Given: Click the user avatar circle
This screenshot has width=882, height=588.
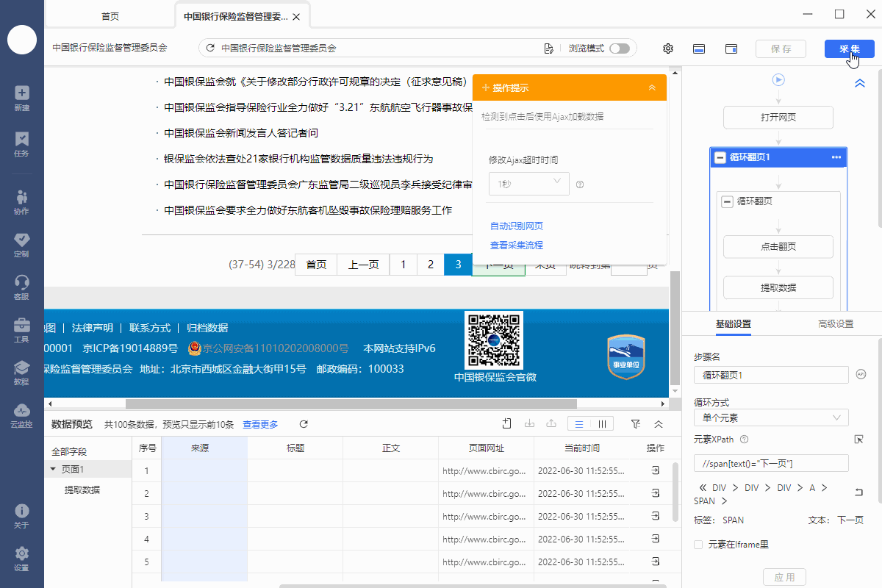Looking at the screenshot, I should point(22,39).
